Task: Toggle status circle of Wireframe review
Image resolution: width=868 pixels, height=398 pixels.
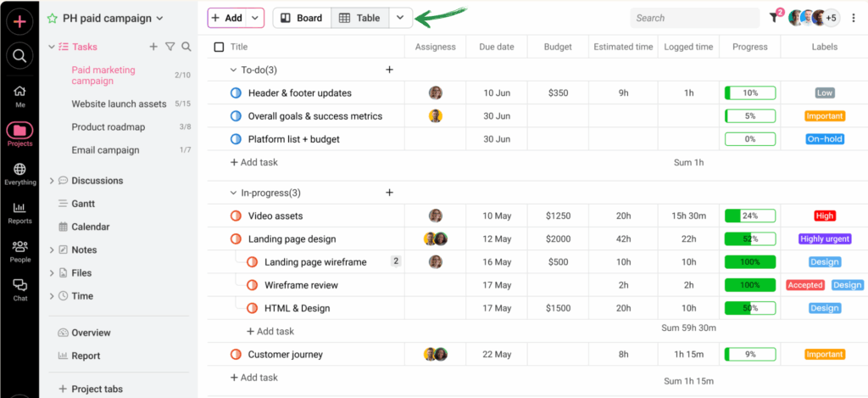Action: tap(253, 285)
